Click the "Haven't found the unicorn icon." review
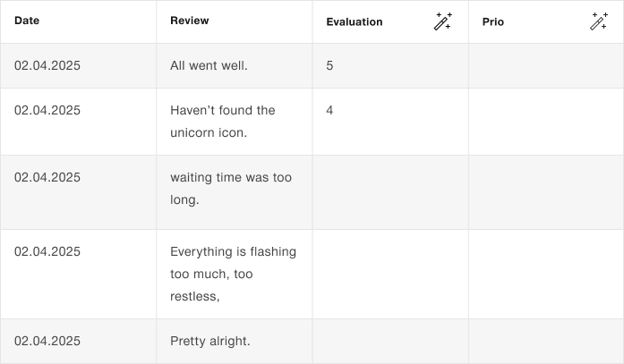 click(x=223, y=122)
